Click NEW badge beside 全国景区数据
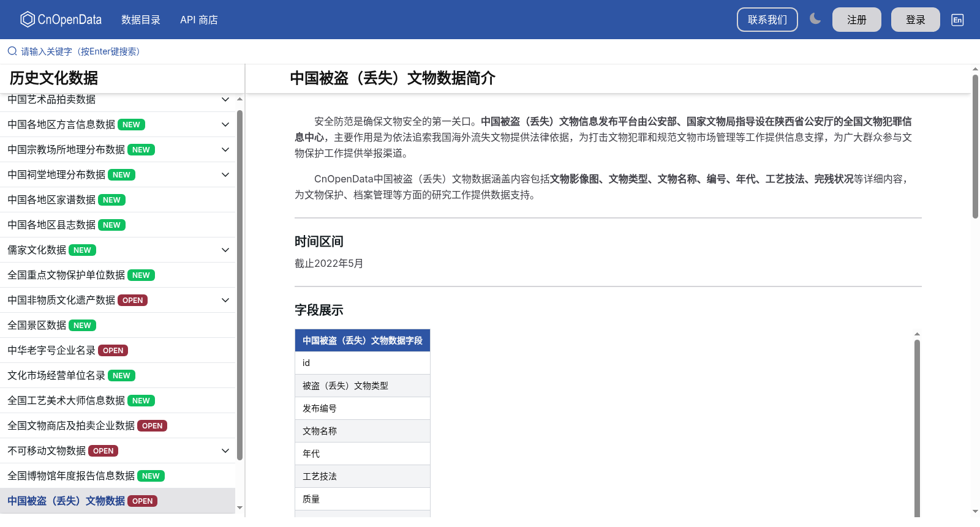 (82, 325)
